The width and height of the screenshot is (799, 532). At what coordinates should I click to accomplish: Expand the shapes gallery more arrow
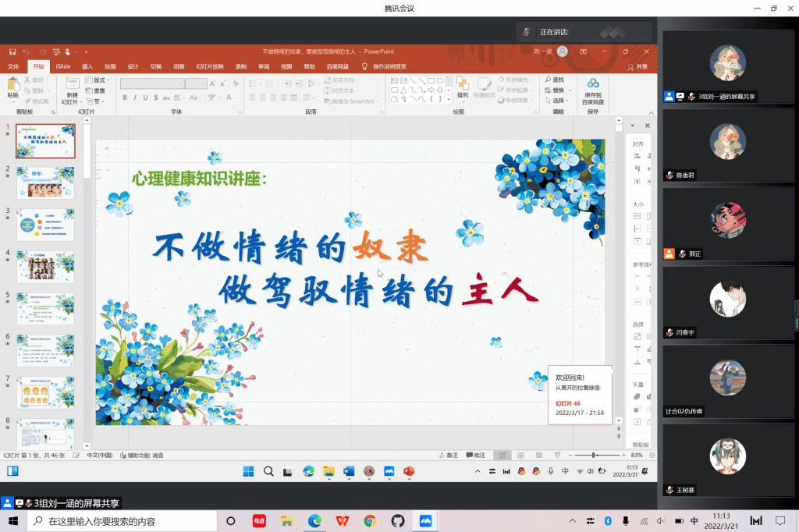[449, 99]
